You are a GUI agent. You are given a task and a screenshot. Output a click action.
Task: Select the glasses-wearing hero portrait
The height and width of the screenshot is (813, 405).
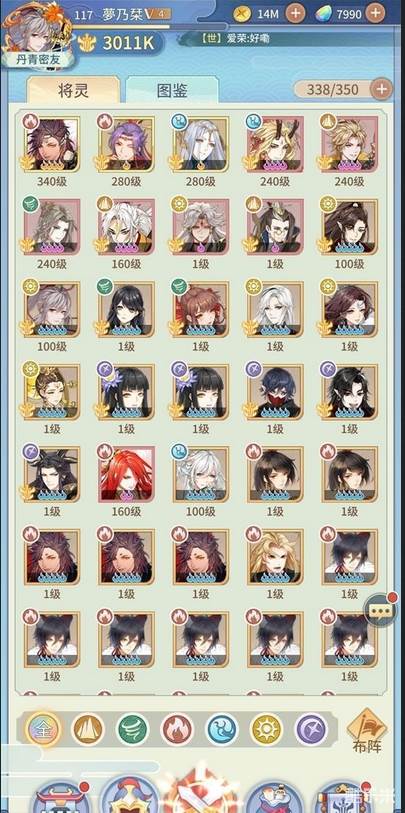pyautogui.click(x=275, y=226)
